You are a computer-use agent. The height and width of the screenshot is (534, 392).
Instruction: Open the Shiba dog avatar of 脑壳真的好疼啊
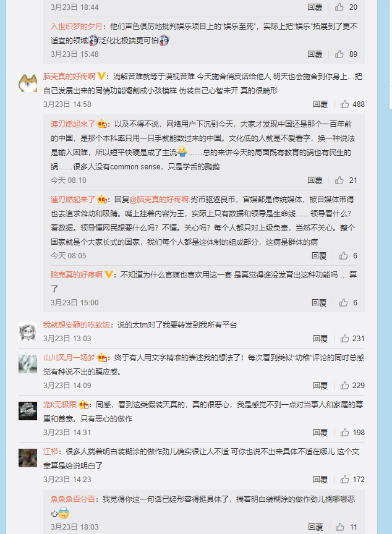[x=28, y=83]
